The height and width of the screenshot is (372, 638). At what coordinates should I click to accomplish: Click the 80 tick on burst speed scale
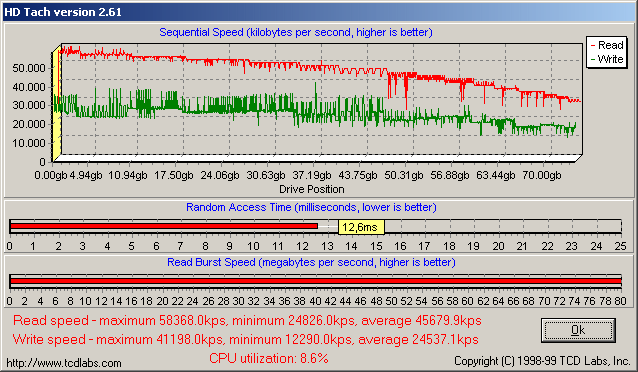tap(620, 301)
